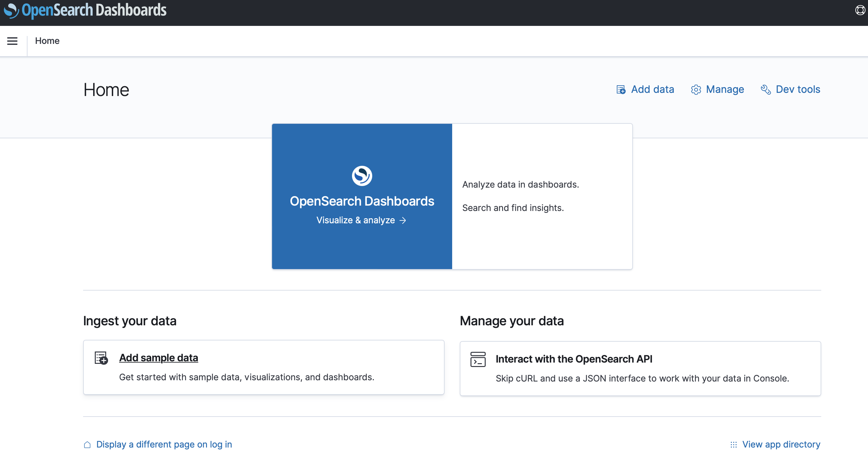
Task: Open the Manage link
Action: click(x=725, y=90)
